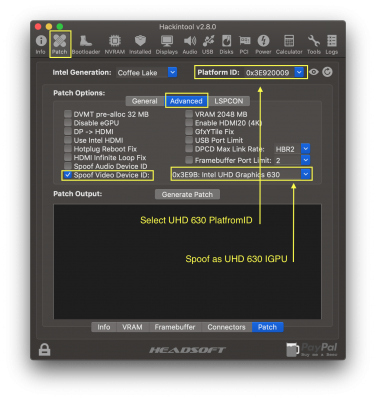This screenshot has height=400, width=376.
Task: Open the Installed kexts section
Action: click(x=140, y=44)
